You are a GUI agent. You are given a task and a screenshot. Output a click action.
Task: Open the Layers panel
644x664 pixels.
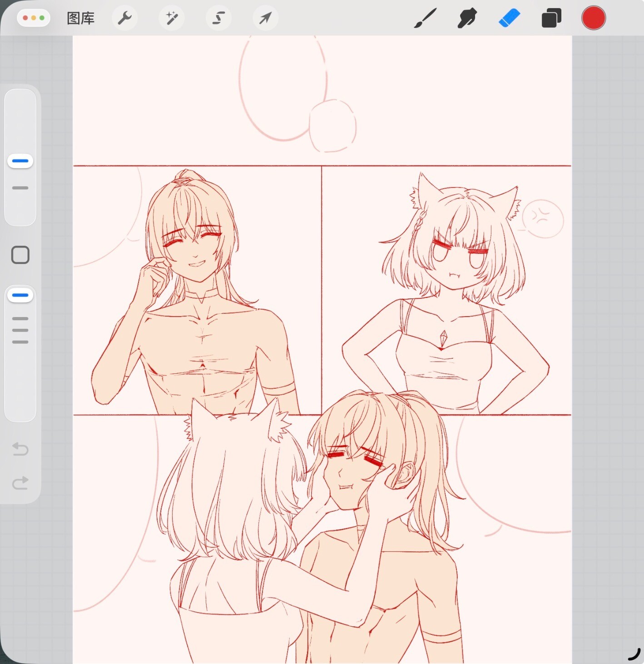click(551, 18)
